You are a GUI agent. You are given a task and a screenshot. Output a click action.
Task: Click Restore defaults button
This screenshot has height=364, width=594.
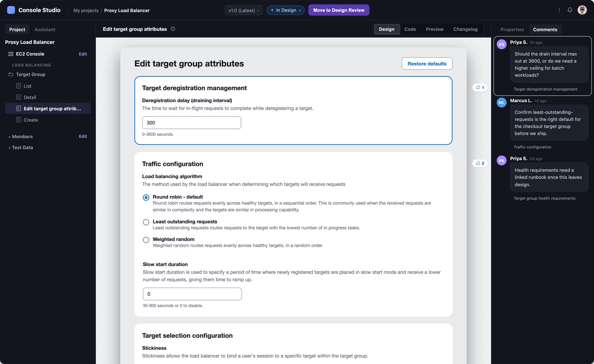[427, 63]
